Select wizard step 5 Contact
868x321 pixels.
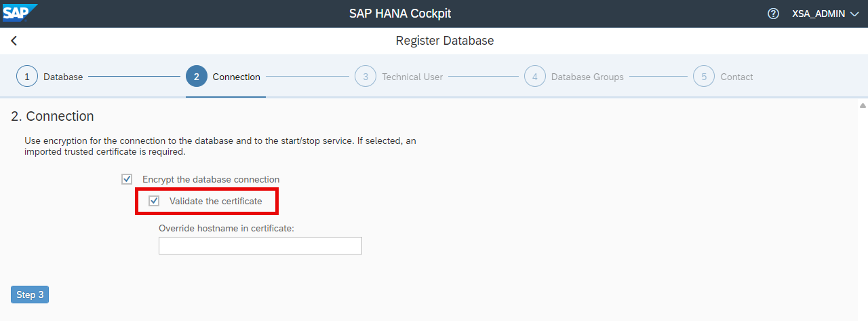click(723, 77)
